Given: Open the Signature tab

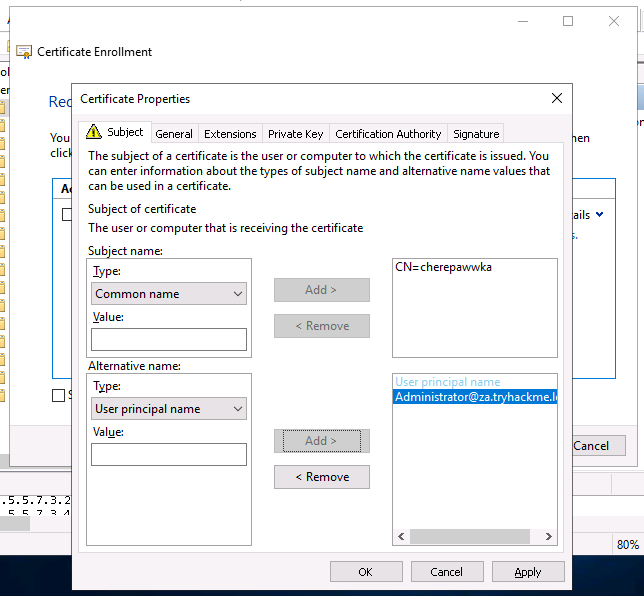Looking at the screenshot, I should click(476, 134).
